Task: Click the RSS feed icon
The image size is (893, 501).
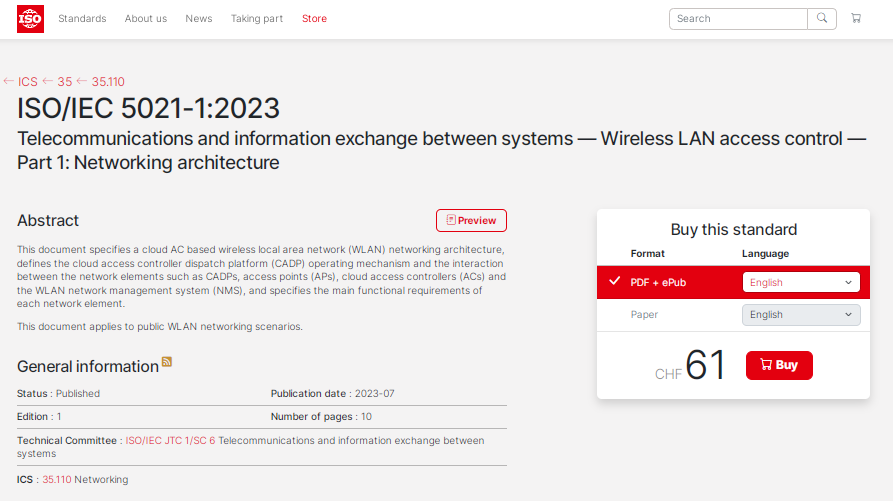Action: pos(167,362)
